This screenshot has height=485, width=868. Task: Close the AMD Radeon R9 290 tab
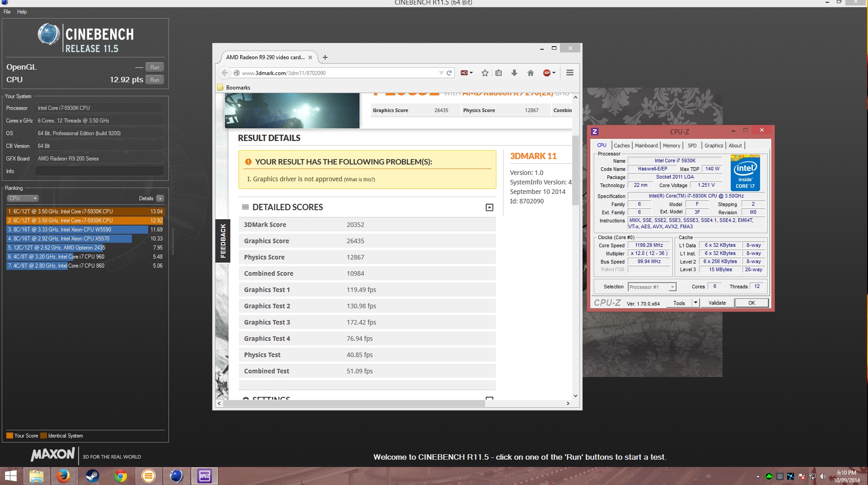pos(310,57)
